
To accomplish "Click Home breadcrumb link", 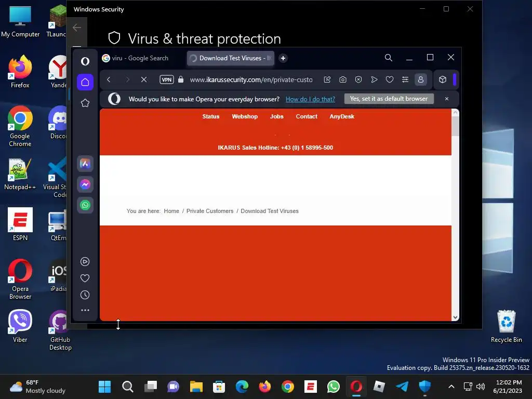I will click(x=171, y=211).
